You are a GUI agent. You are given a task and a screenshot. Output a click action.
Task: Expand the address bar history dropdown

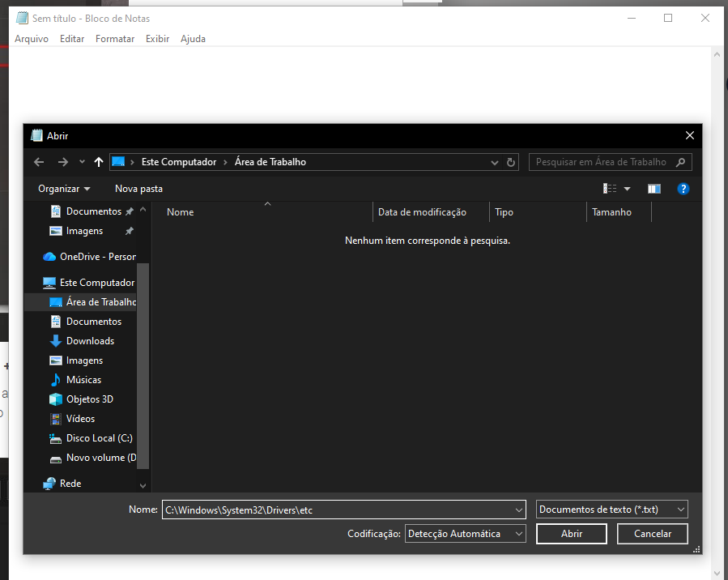495,162
